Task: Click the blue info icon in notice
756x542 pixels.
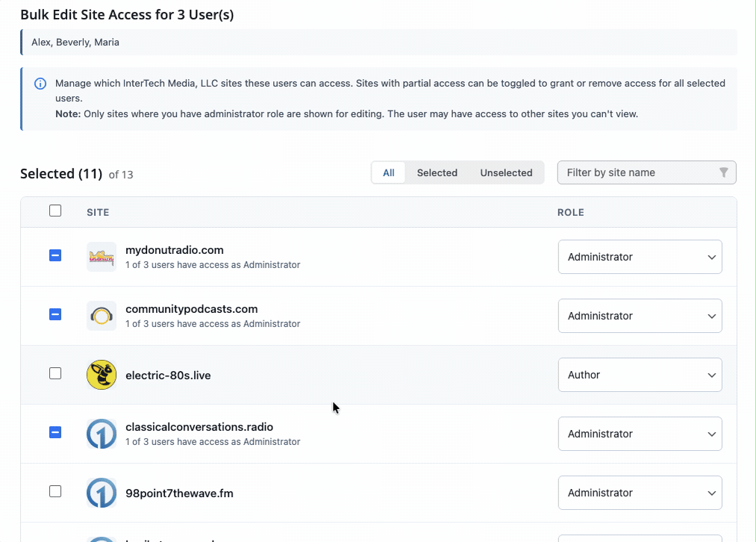Action: click(x=40, y=84)
